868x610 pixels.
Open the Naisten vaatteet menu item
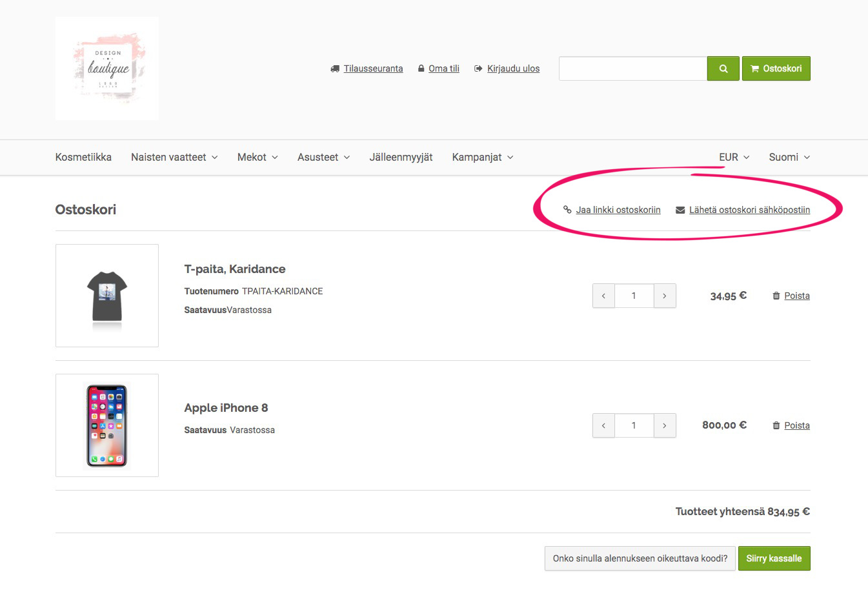point(168,158)
